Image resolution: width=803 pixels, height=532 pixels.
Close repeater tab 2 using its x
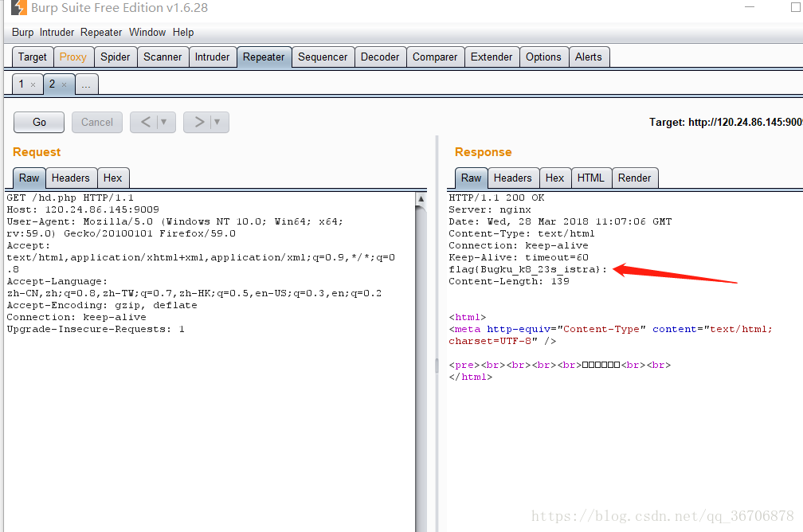tap(64, 84)
